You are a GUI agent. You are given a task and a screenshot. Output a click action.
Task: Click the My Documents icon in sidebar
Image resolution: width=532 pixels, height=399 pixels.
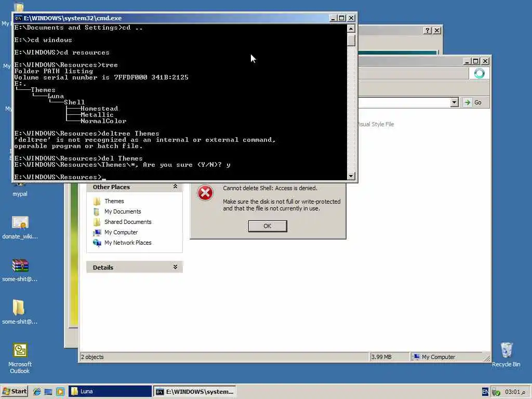97,212
